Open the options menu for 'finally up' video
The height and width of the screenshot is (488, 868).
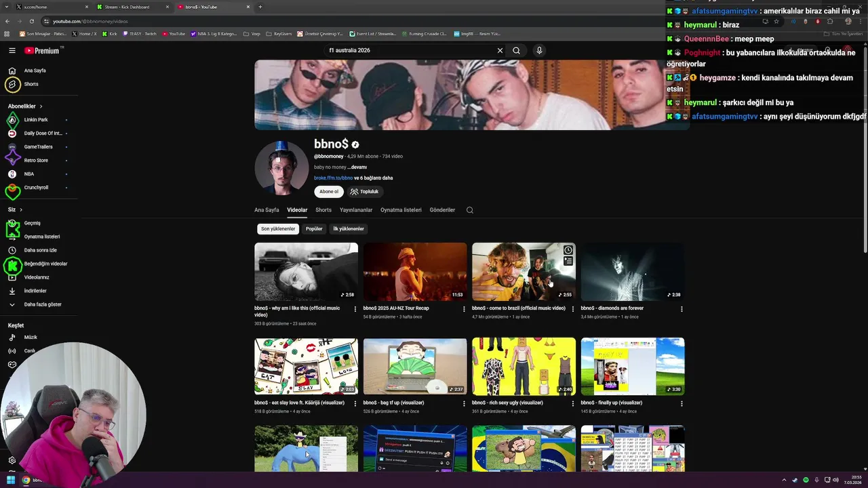click(682, 403)
